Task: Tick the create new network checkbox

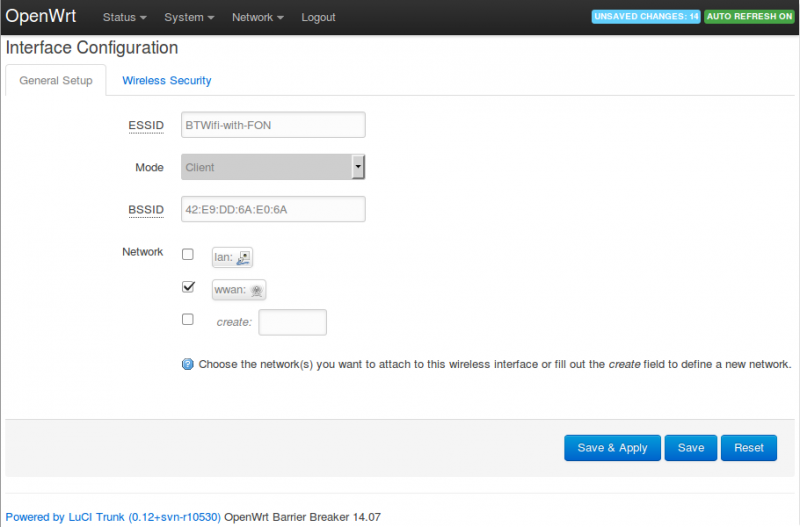Action: click(188, 319)
